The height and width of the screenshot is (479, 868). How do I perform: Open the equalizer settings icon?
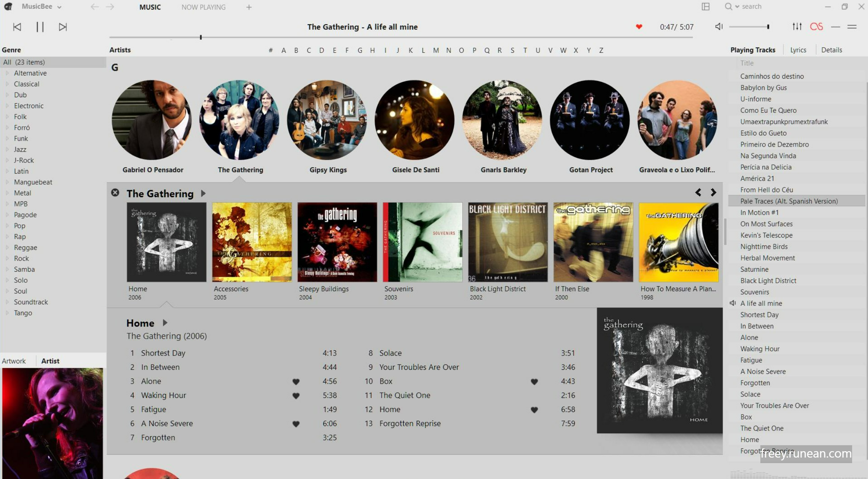pos(797,27)
